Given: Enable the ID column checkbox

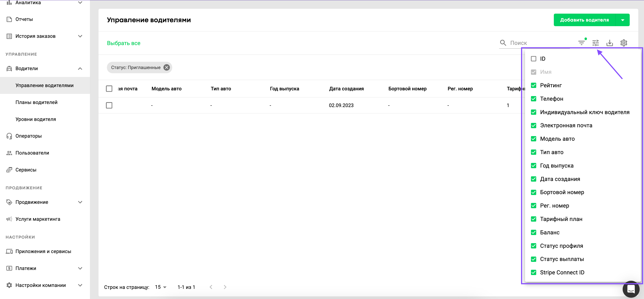Looking at the screenshot, I should (534, 59).
